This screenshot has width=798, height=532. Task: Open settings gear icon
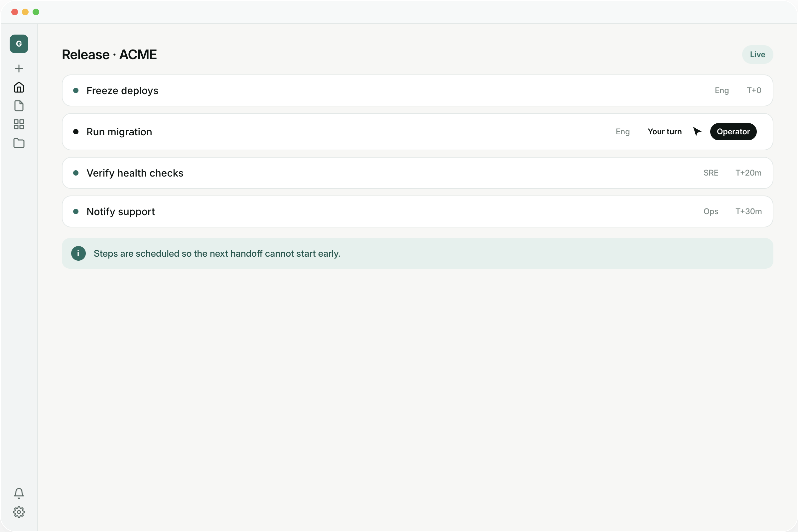click(x=19, y=512)
